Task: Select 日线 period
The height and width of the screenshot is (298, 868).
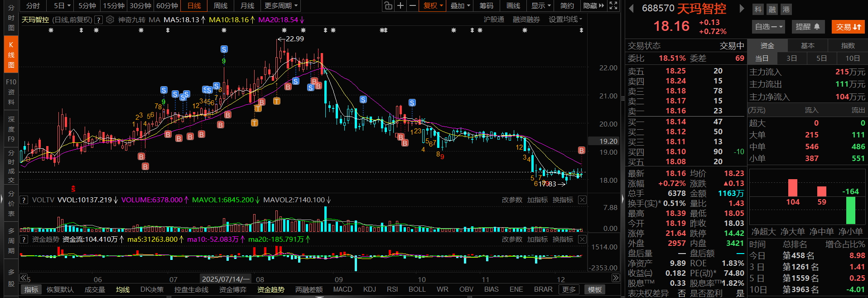Action: [x=194, y=5]
